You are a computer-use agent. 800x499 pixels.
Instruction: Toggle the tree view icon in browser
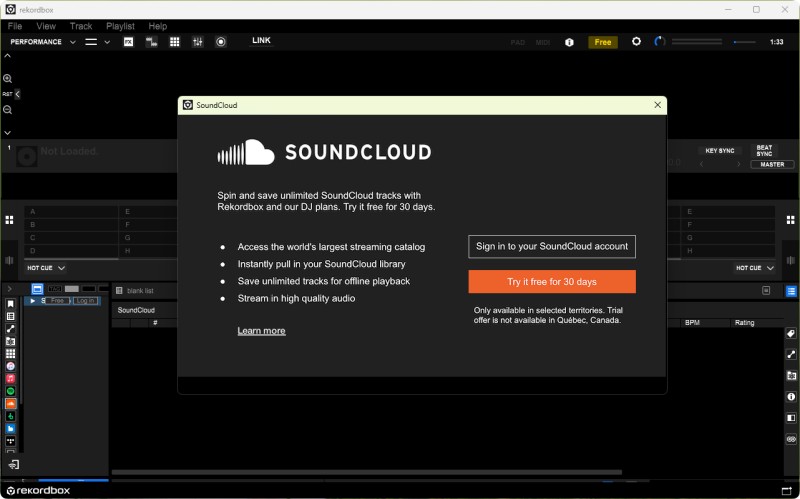[x=37, y=289]
